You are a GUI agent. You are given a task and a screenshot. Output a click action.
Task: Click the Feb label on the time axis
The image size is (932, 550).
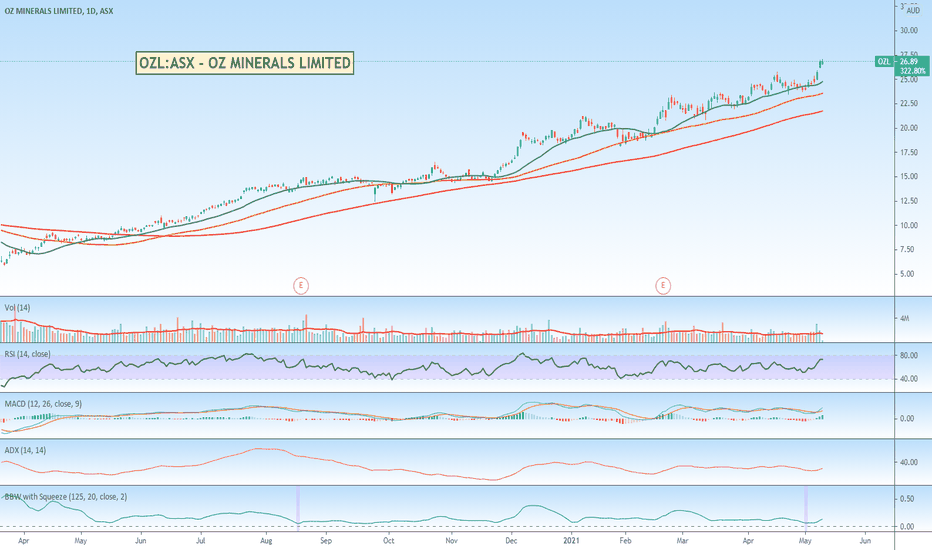(x=625, y=540)
